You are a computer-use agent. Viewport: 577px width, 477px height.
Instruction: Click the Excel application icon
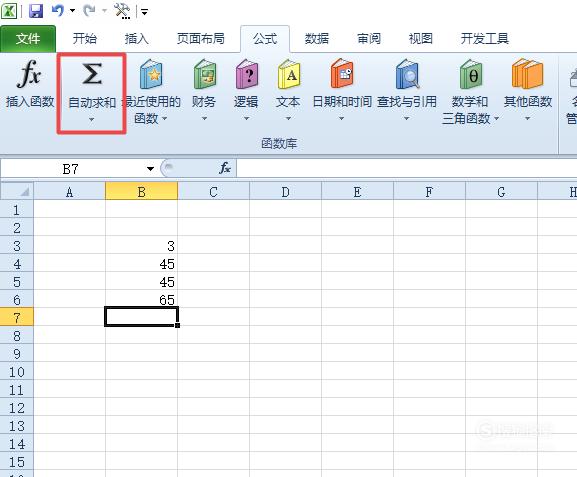click(8, 11)
